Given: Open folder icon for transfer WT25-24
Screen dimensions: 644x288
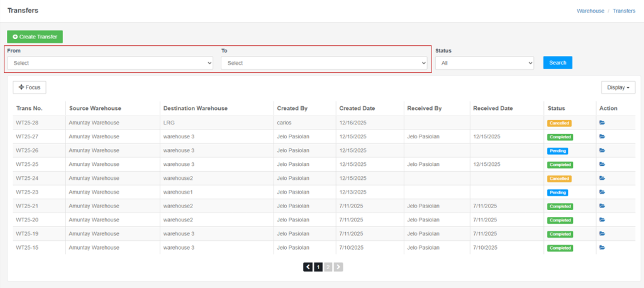Looking at the screenshot, I should click(602, 179).
